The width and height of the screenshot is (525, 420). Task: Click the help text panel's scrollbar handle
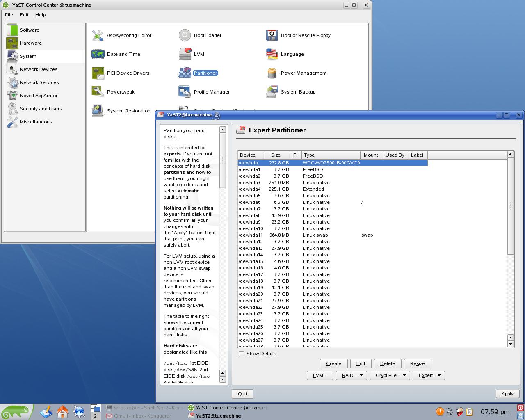pyautogui.click(x=223, y=160)
